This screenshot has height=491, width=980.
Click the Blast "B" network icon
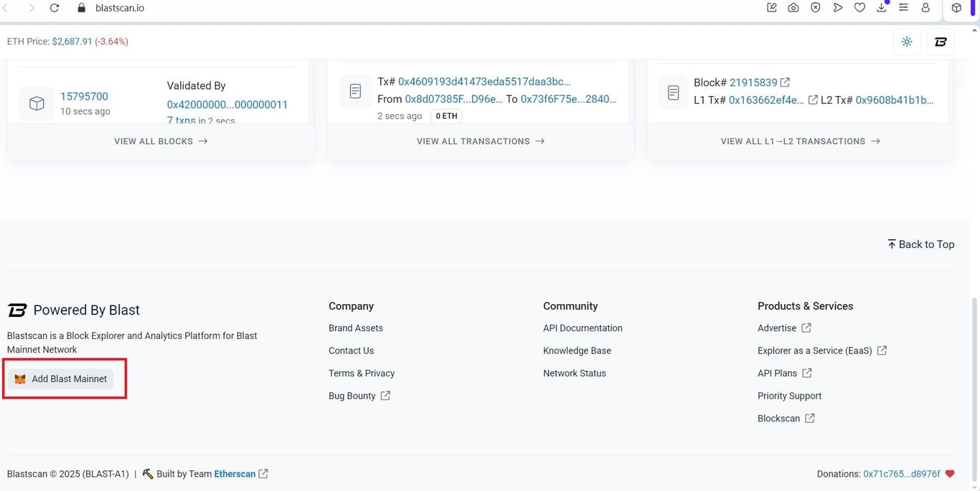[941, 42]
